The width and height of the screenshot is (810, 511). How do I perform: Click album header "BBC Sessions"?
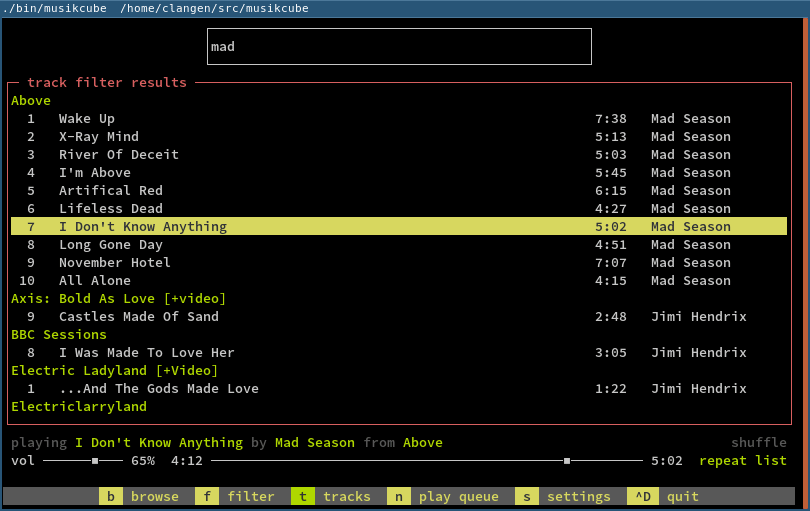[x=59, y=335]
